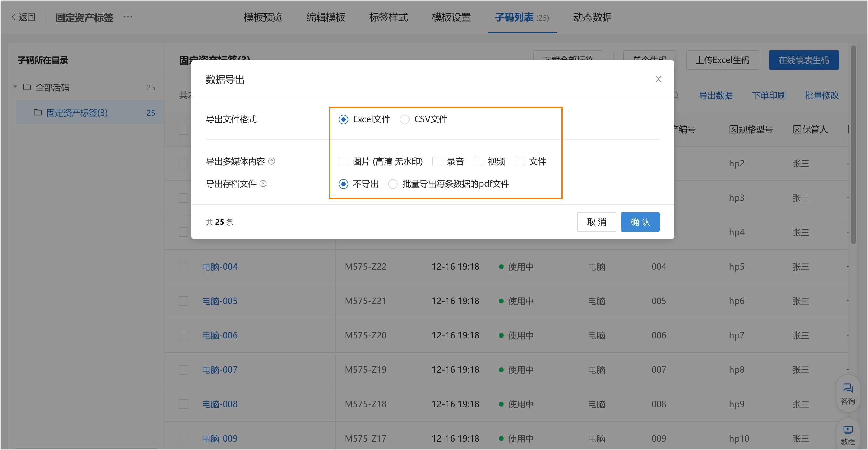868x450 pixels.
Task: Click 导出数据 link
Action: (x=715, y=96)
